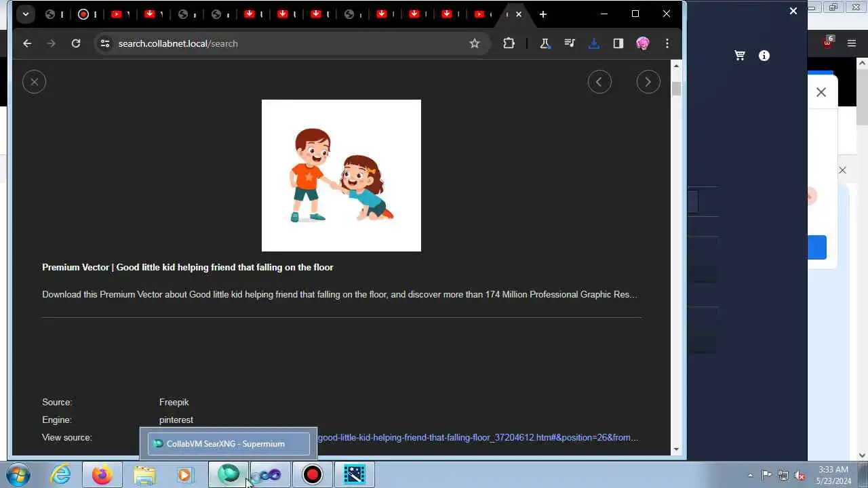
Task: Open the Labs flask icon
Action: [x=545, y=43]
